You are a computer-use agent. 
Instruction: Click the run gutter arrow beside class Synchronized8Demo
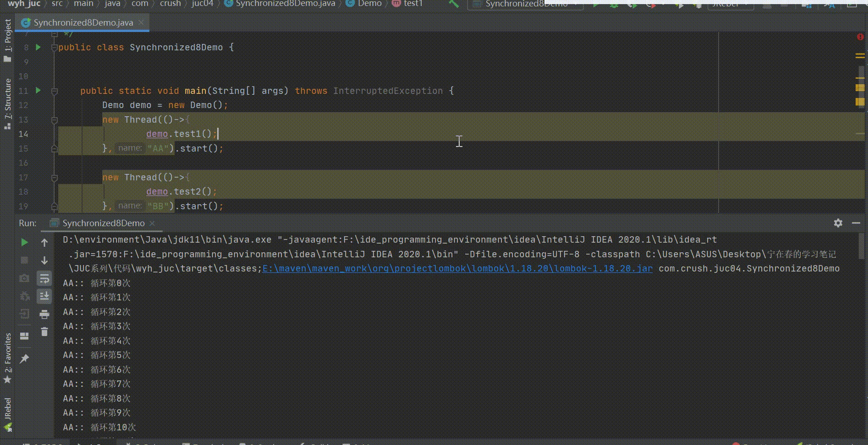coord(38,47)
